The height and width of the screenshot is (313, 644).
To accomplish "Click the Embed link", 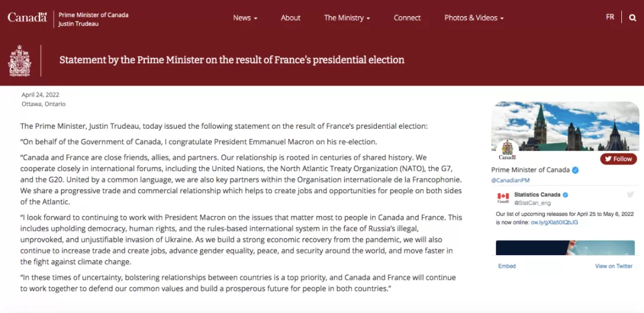I will pos(507,266).
